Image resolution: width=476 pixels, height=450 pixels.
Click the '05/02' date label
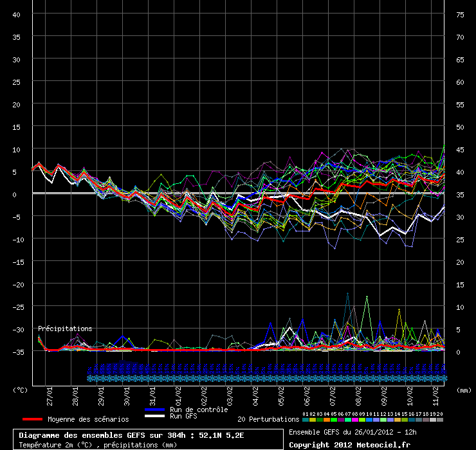281,396
